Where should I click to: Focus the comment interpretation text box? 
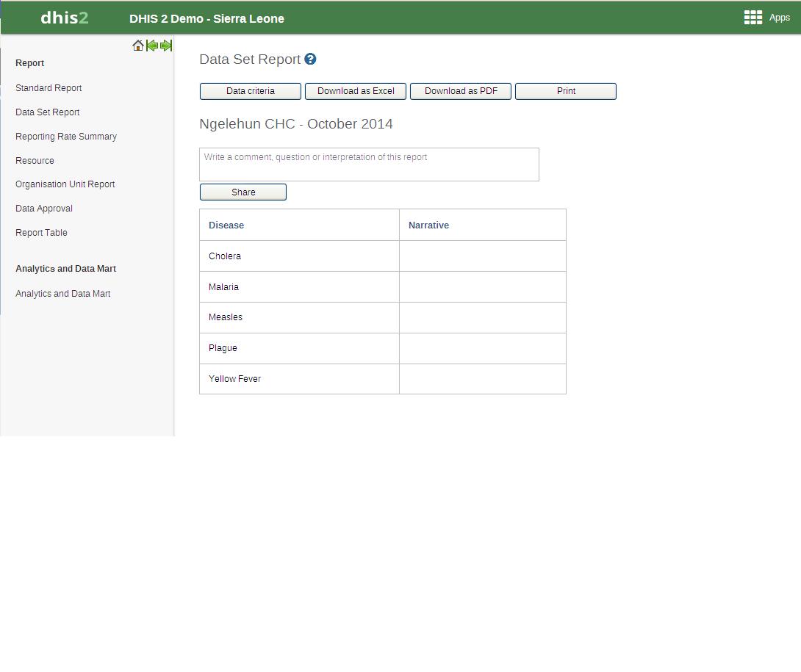[x=369, y=165]
